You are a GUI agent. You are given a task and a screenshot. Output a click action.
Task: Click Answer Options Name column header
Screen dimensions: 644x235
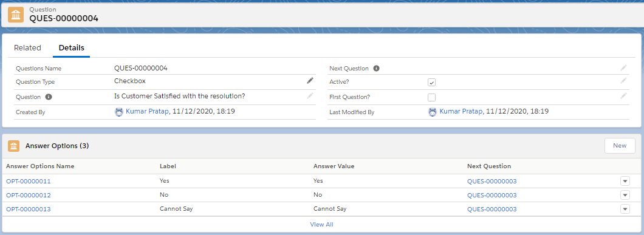tap(40, 166)
